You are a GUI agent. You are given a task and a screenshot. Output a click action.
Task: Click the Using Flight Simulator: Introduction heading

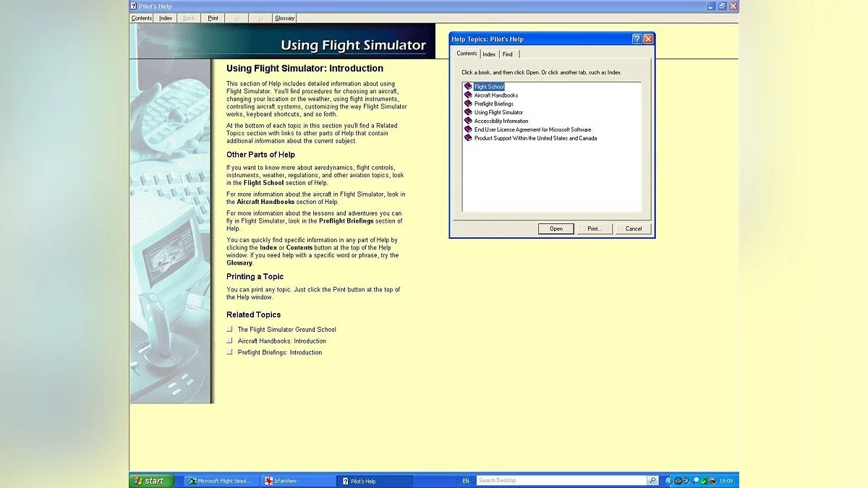[305, 69]
